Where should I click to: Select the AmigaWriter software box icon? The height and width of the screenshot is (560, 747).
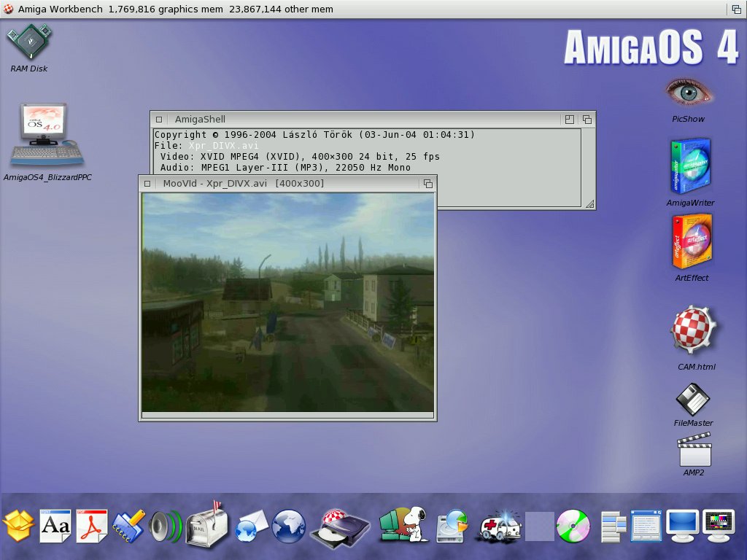point(691,166)
